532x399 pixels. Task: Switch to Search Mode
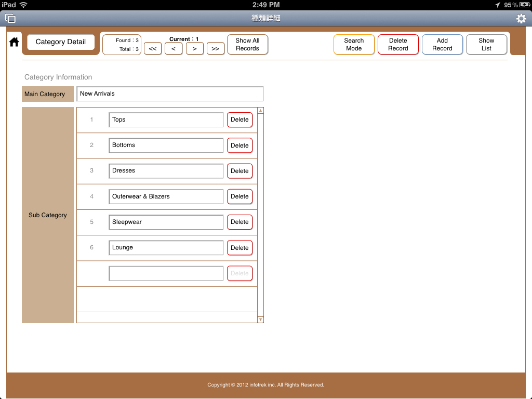tap(354, 45)
